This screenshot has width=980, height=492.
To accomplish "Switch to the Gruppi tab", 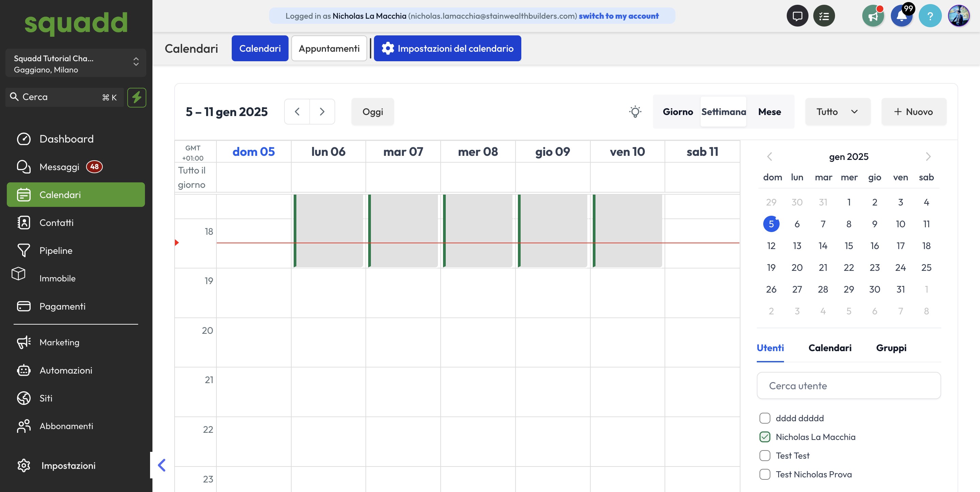I will [891, 348].
